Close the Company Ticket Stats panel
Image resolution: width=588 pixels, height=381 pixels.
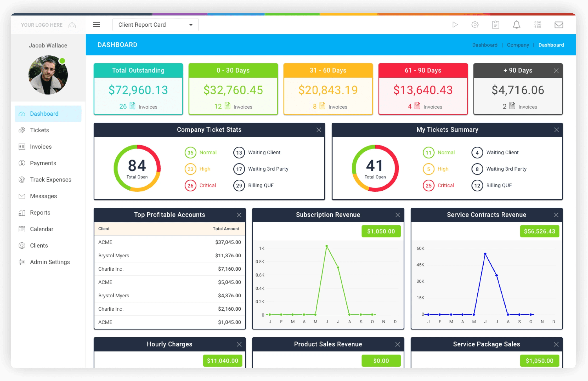pyautogui.click(x=319, y=130)
